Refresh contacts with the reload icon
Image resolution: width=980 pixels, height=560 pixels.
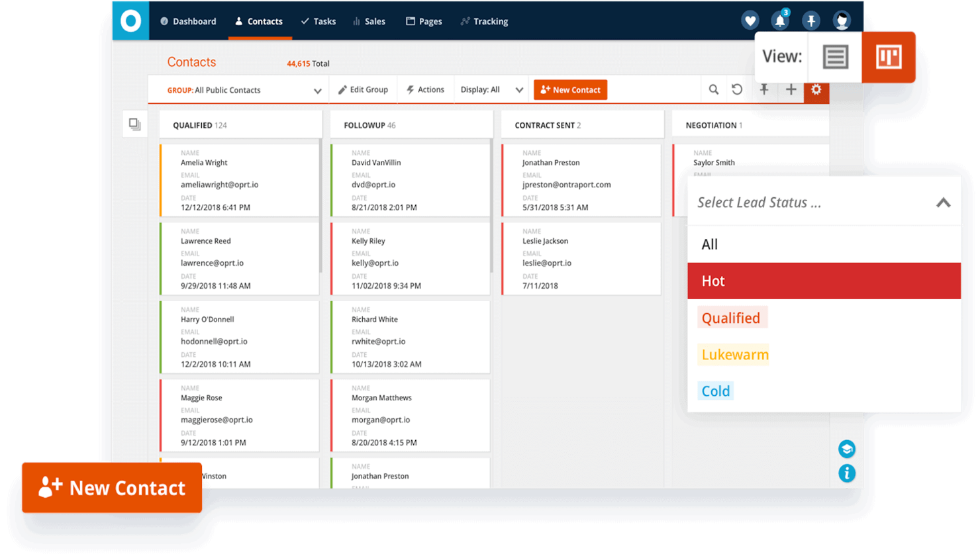point(737,89)
